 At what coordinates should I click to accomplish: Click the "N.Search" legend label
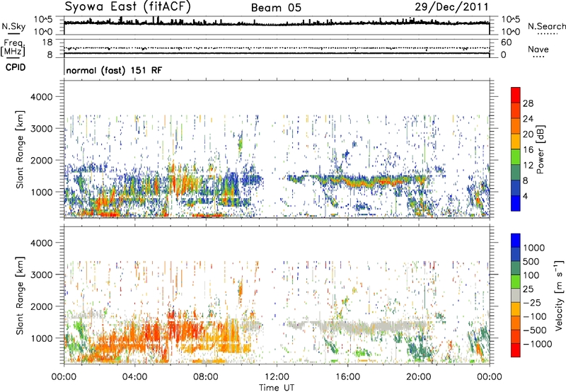coord(546,26)
